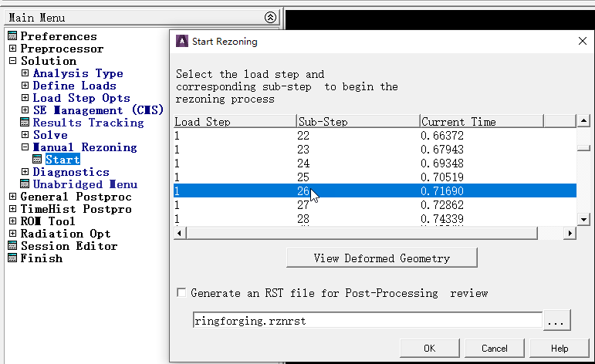Collapse the Solution tree node
Screen dimensions: 595x364
(x=12, y=61)
